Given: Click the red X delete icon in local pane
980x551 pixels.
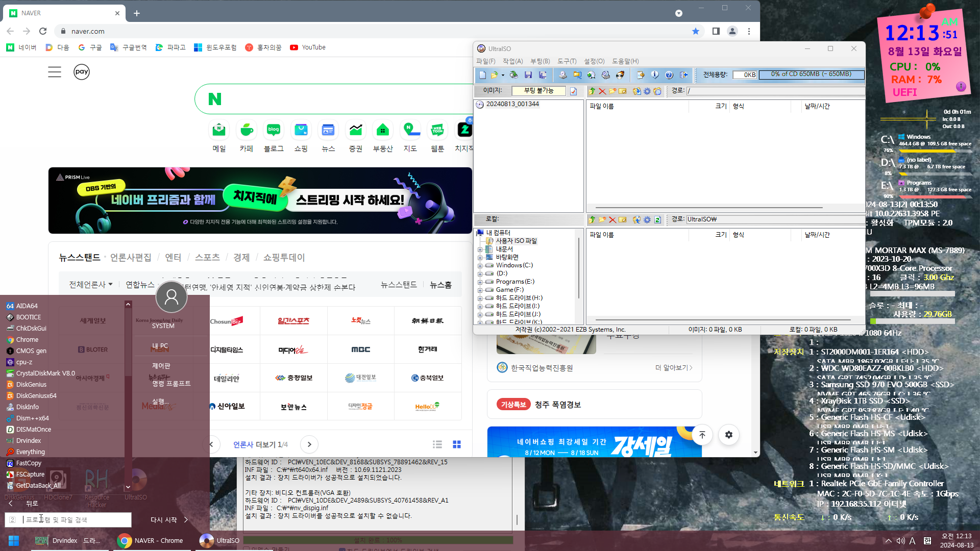Looking at the screenshot, I should 612,220.
